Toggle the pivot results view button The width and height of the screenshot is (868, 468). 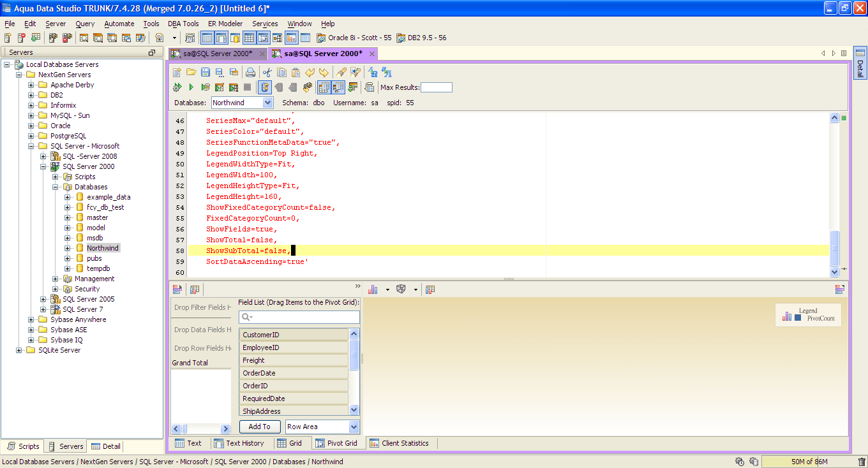click(x=338, y=87)
